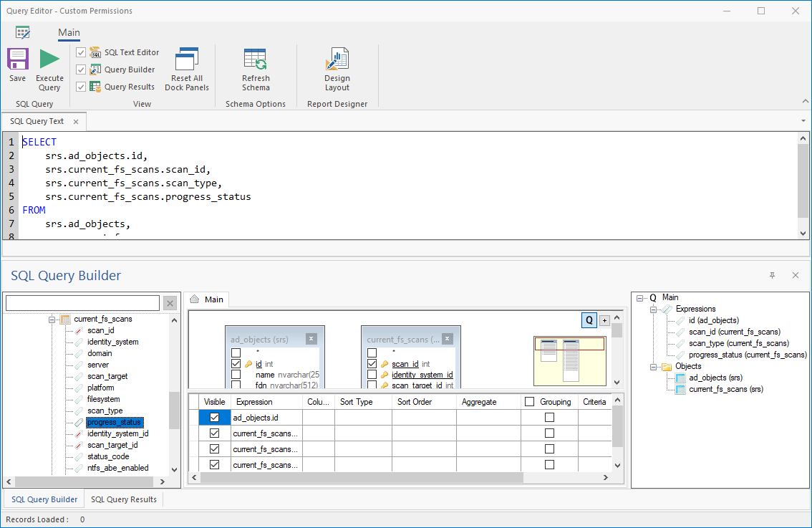Select the Main ribbon tab
This screenshot has height=528, width=812.
69,33
